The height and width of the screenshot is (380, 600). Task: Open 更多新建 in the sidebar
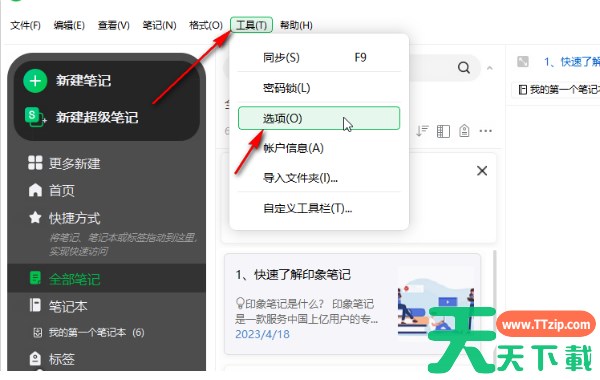(74, 163)
